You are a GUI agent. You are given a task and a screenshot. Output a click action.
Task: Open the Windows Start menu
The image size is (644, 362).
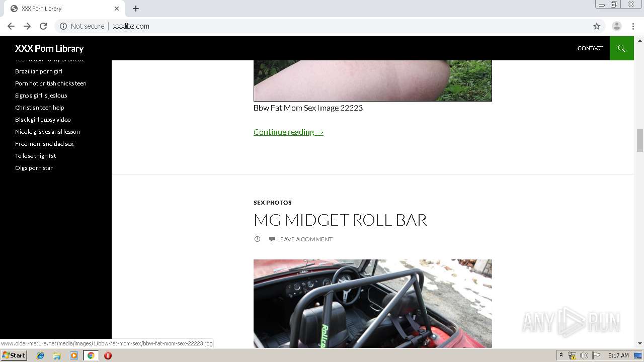pos(14,355)
